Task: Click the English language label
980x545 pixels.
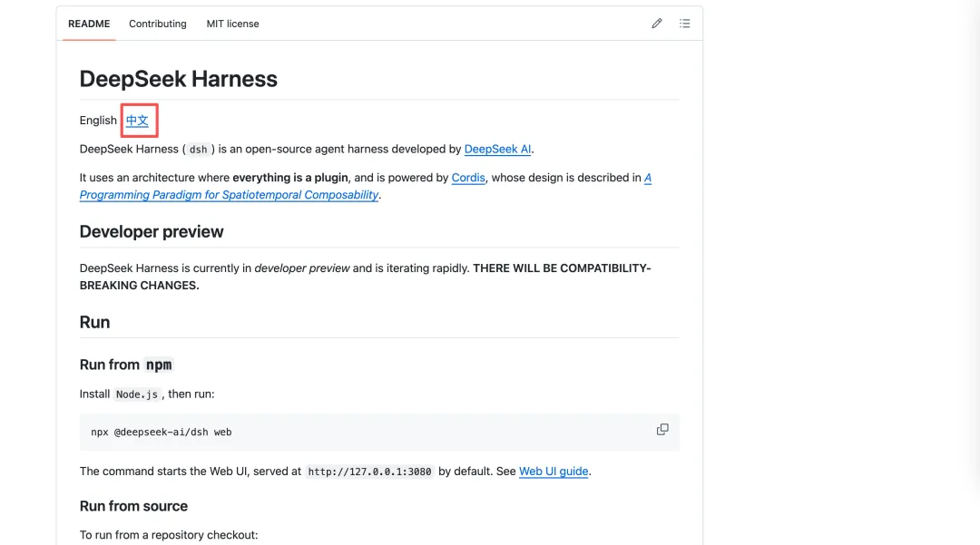Action: click(x=98, y=121)
